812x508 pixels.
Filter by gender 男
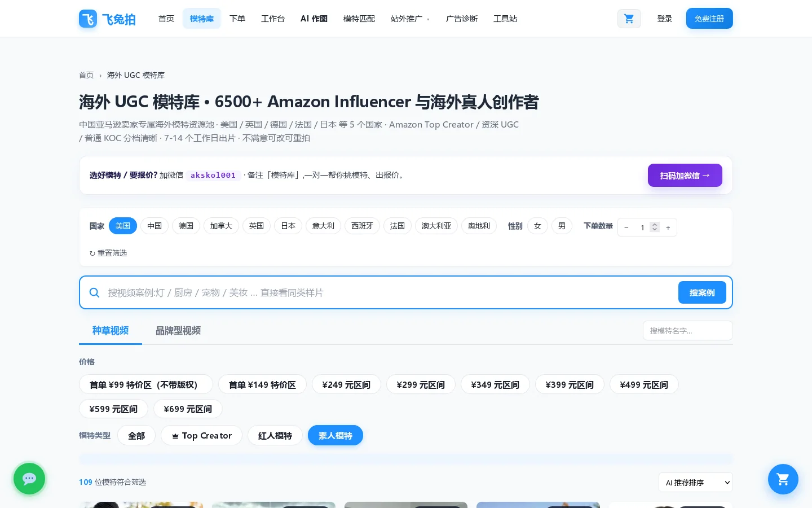pos(562,226)
